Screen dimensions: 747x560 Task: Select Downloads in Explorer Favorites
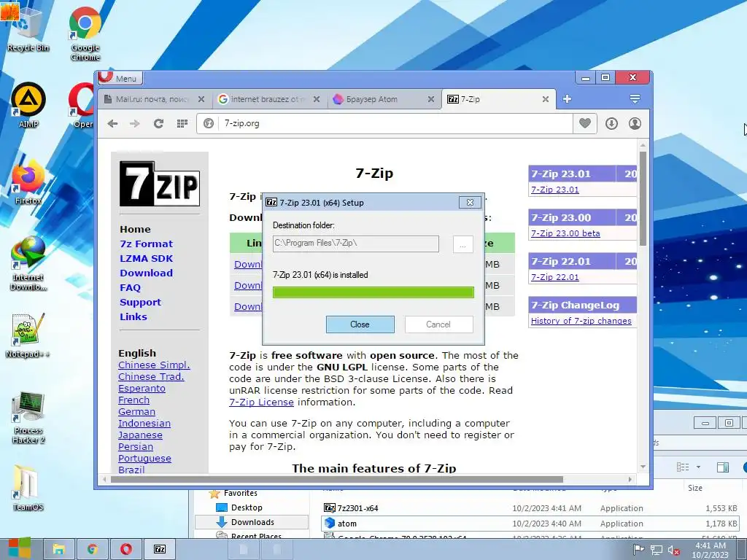pyautogui.click(x=252, y=522)
